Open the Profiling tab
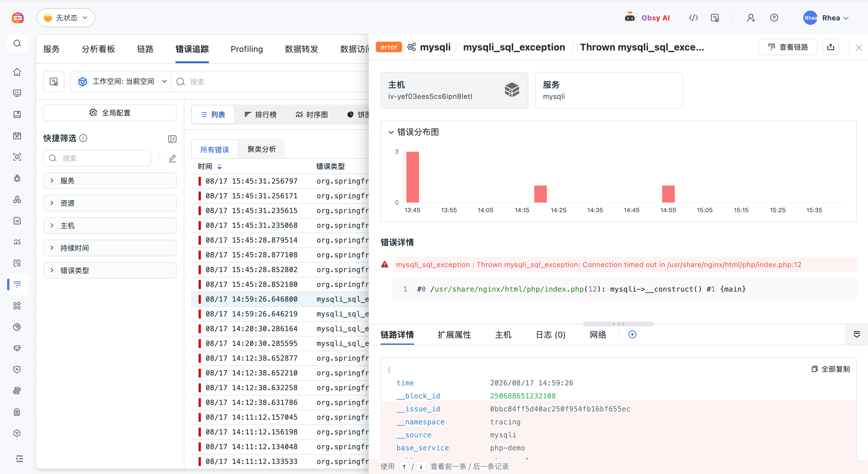 tap(247, 49)
